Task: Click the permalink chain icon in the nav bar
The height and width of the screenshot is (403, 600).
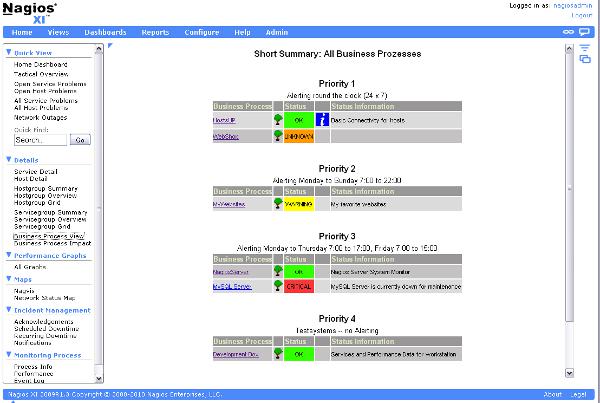Action: 568,32
